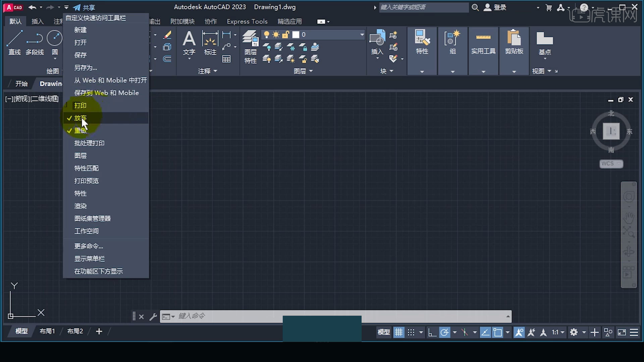Click the Match Properties (特性) panel icon
This screenshot has height=362, width=644.
tap(422, 38)
